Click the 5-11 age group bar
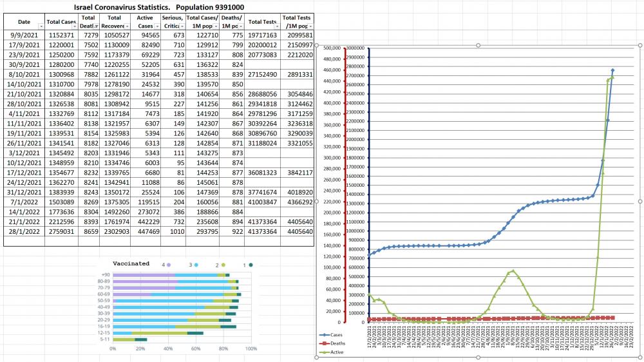 (x=130, y=339)
